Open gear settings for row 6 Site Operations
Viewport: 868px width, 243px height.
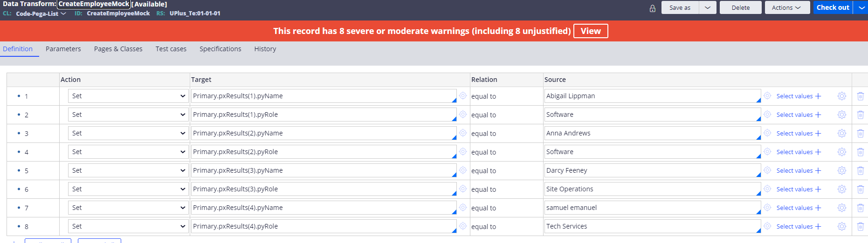tap(842, 189)
